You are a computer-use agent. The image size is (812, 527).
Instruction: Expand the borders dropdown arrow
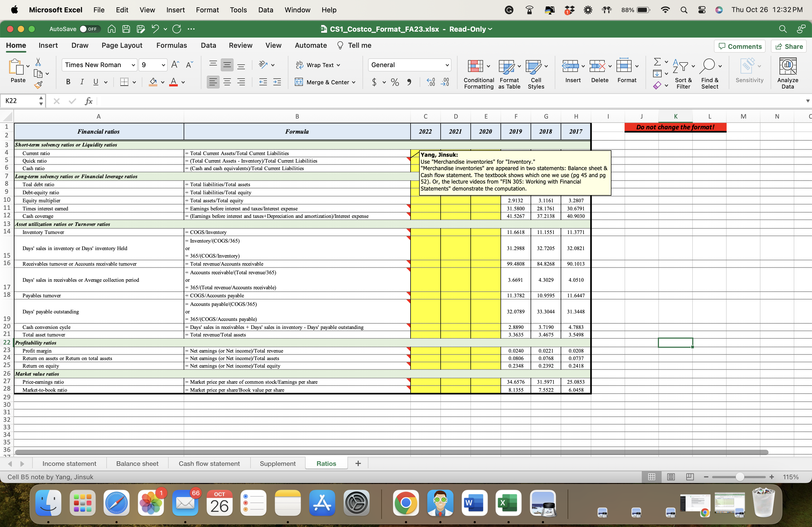coord(135,82)
